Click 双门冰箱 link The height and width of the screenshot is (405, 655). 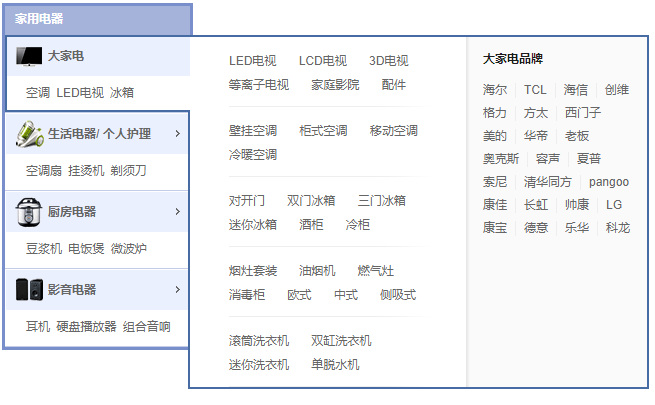click(x=311, y=201)
